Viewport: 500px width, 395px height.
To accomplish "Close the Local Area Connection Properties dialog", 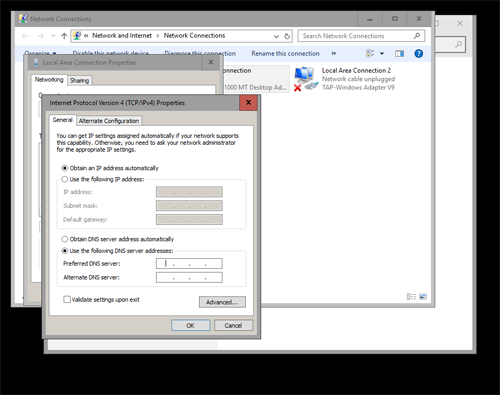I will click(x=211, y=62).
